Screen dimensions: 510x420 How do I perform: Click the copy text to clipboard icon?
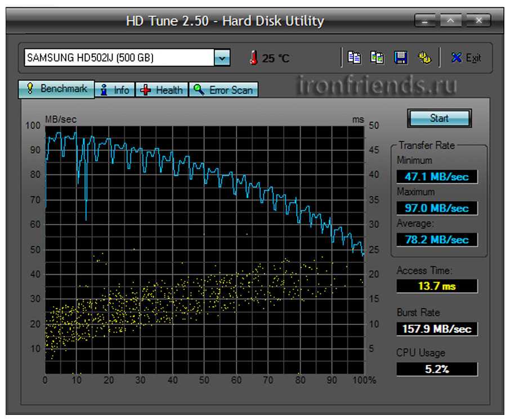coord(354,57)
